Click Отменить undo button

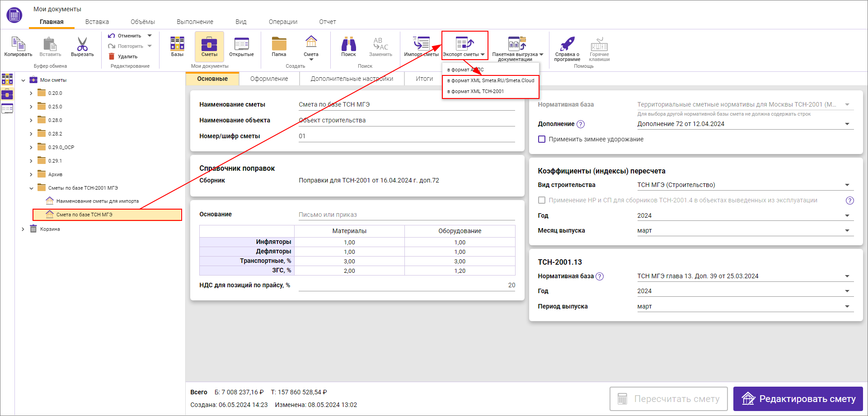point(125,36)
